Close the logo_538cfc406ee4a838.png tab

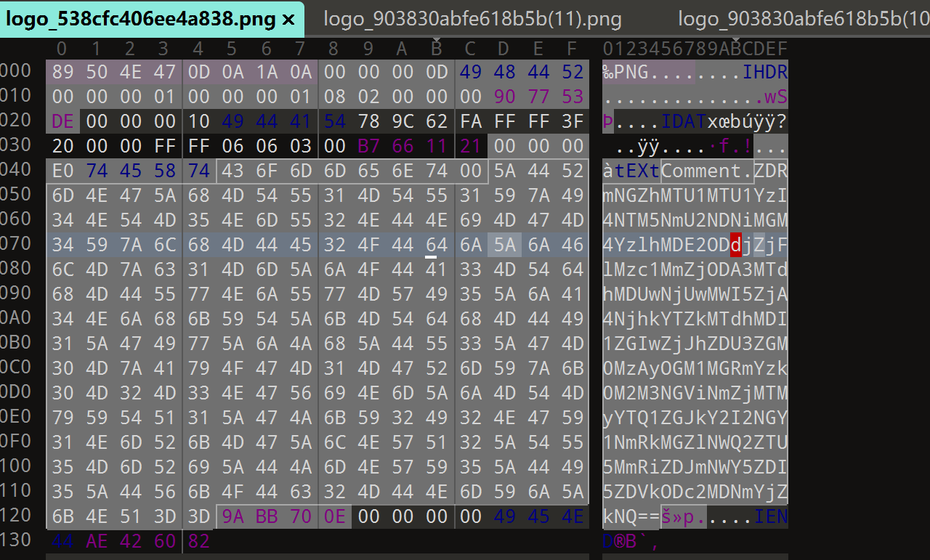point(288,20)
